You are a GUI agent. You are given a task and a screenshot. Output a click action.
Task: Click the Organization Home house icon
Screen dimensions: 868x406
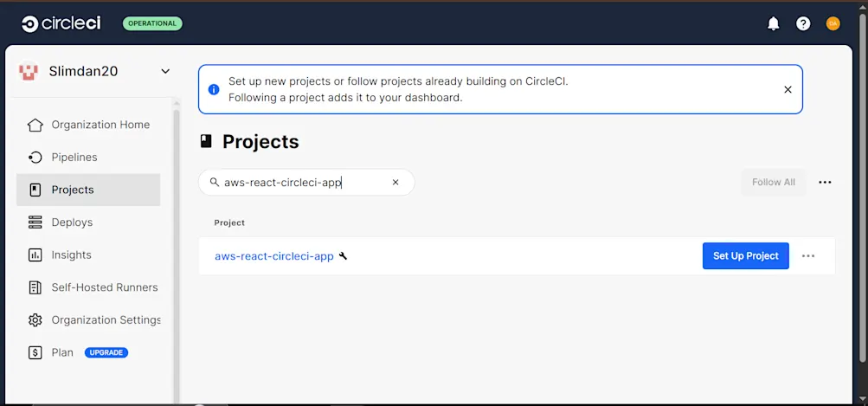pos(35,126)
